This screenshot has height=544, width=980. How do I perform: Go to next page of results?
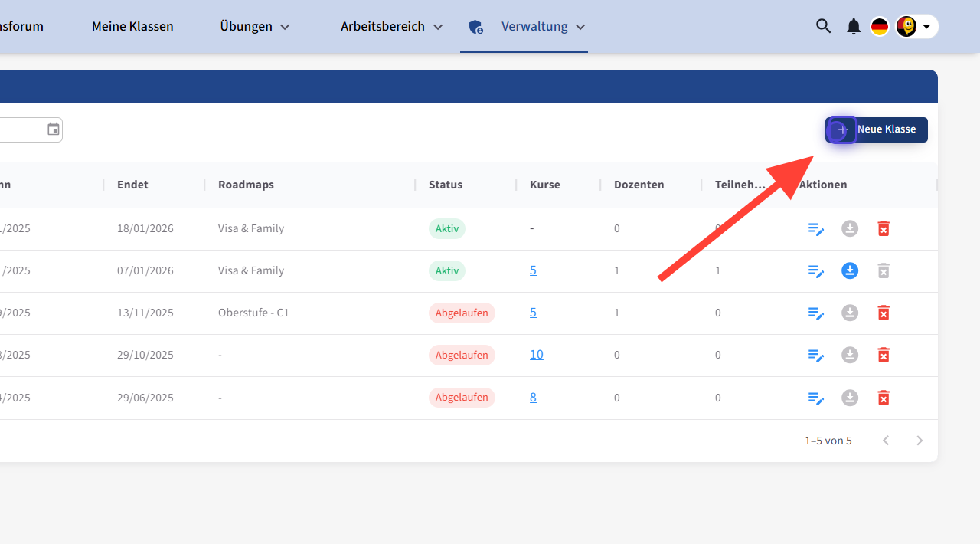click(920, 441)
